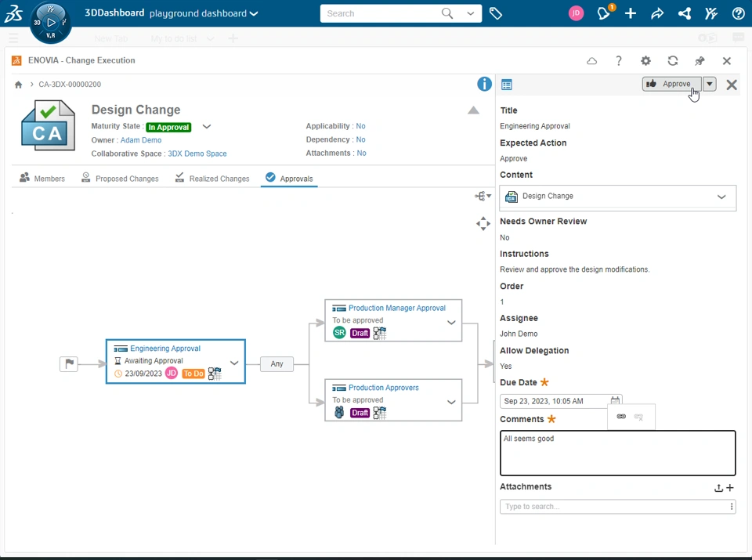Expand the Design Change content chevron
This screenshot has height=560, width=752.
721,197
